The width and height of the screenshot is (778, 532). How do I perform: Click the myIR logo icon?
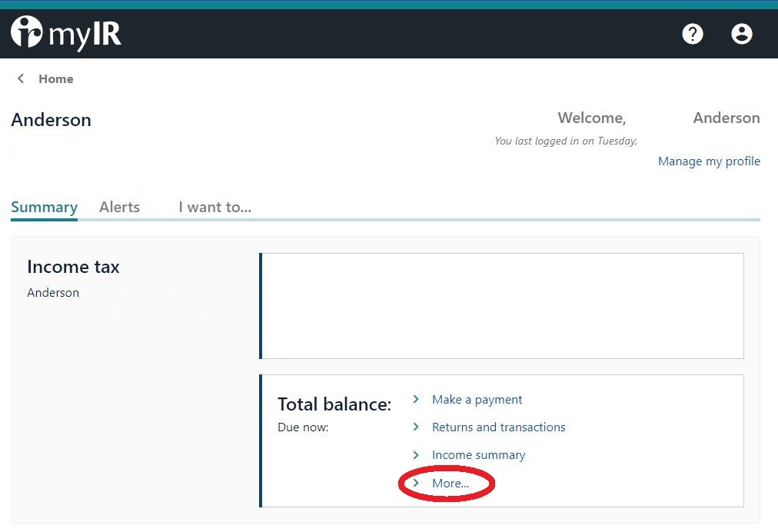(x=27, y=33)
